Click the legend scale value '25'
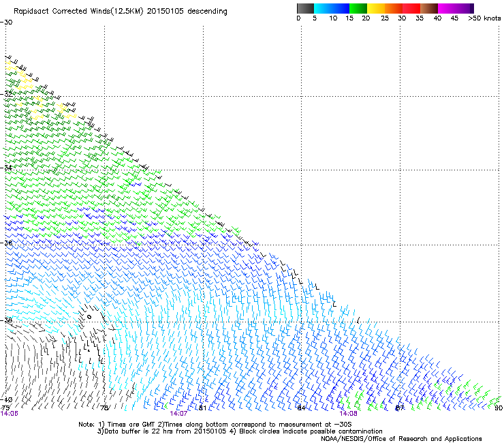 (385, 18)
